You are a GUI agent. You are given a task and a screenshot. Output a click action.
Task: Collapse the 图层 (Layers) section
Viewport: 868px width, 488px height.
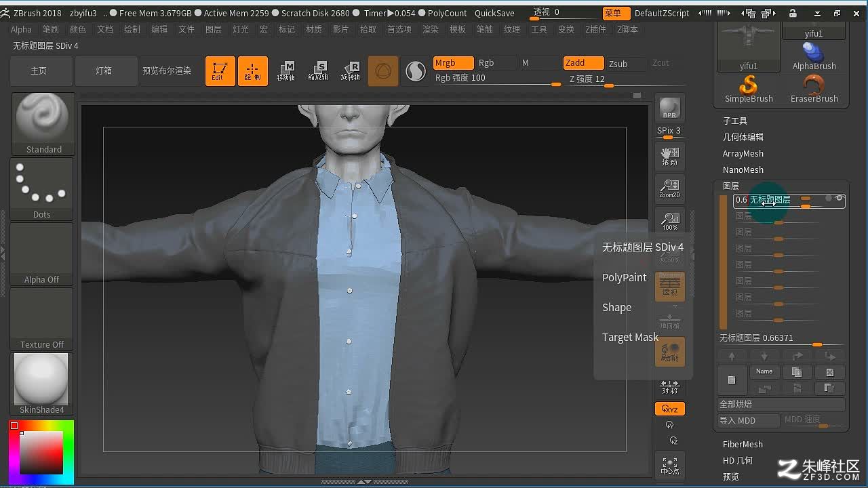pyautogui.click(x=730, y=186)
